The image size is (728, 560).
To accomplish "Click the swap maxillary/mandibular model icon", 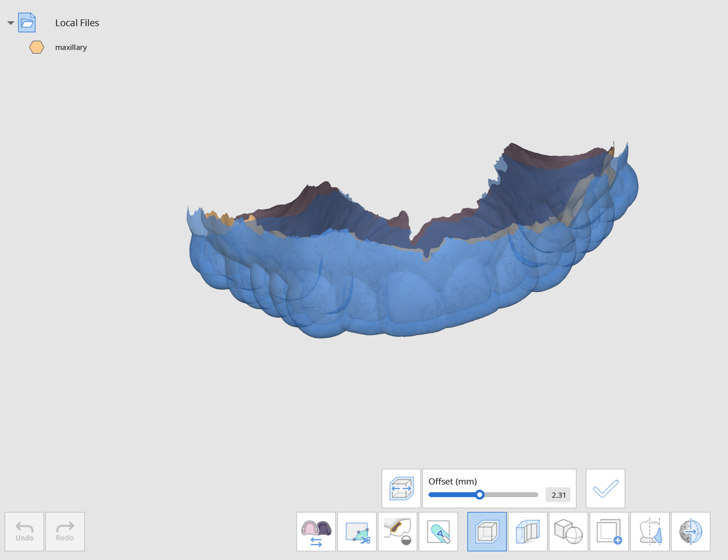I will pos(316,532).
